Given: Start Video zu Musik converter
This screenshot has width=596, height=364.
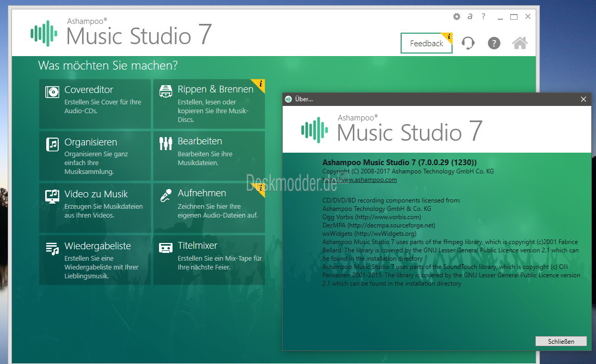Looking at the screenshot, I should 95,208.
